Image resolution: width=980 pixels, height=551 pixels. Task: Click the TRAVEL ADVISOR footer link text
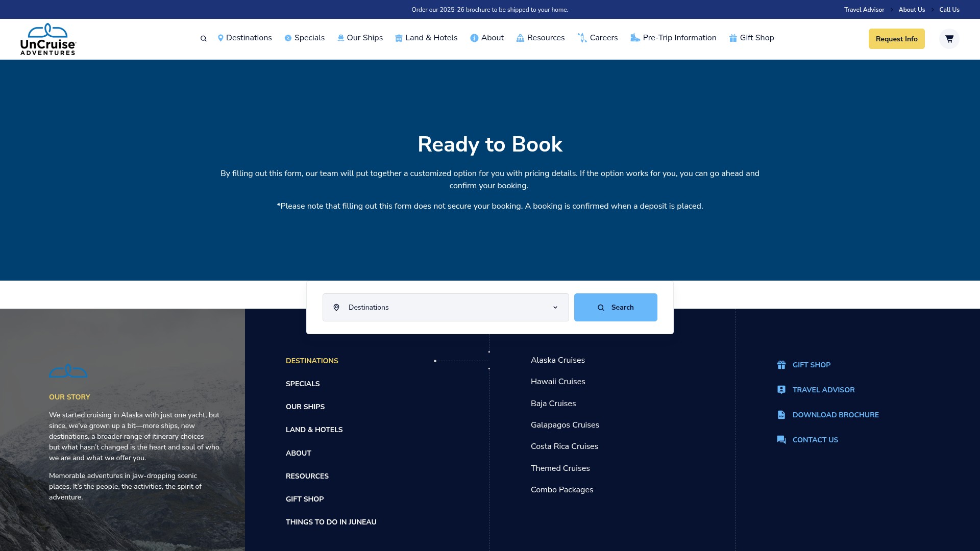point(823,390)
